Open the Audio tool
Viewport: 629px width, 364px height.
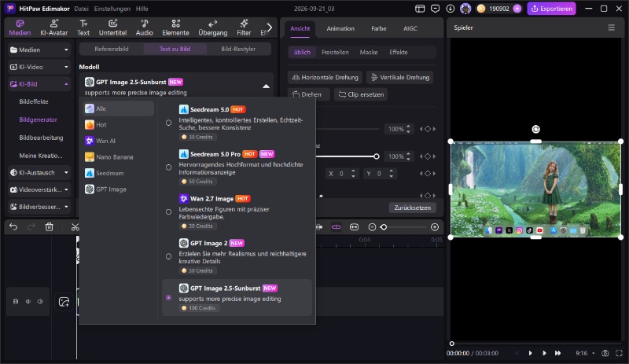[144, 28]
